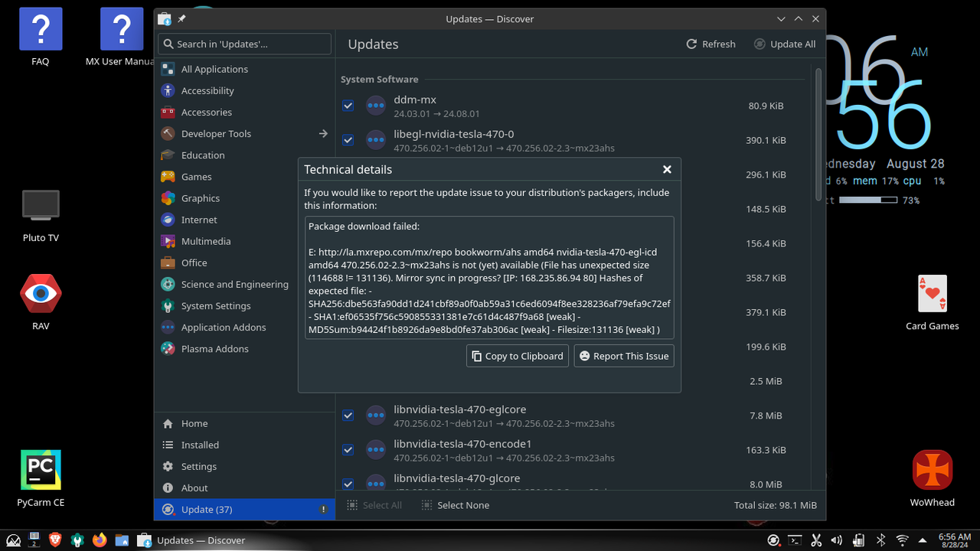Uncheck the libegl-nvidia-tesla-470-0 checkbox
The height and width of the screenshot is (551, 980).
(x=348, y=140)
